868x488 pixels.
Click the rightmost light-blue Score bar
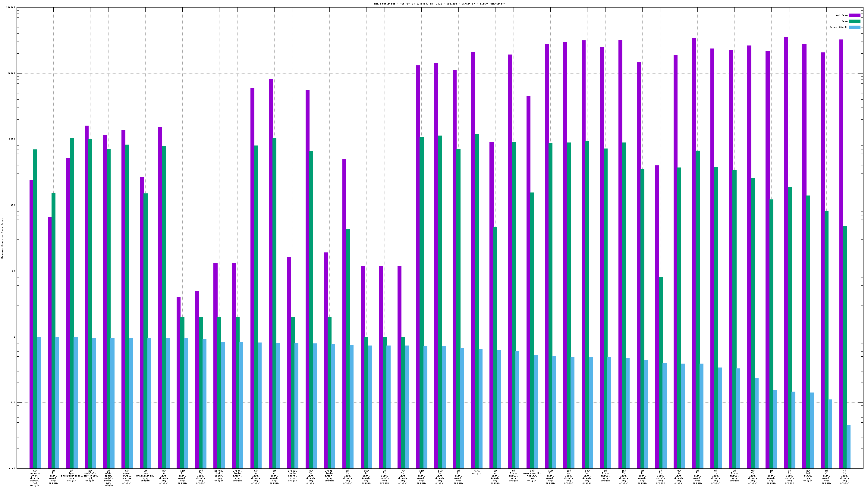coord(848,446)
